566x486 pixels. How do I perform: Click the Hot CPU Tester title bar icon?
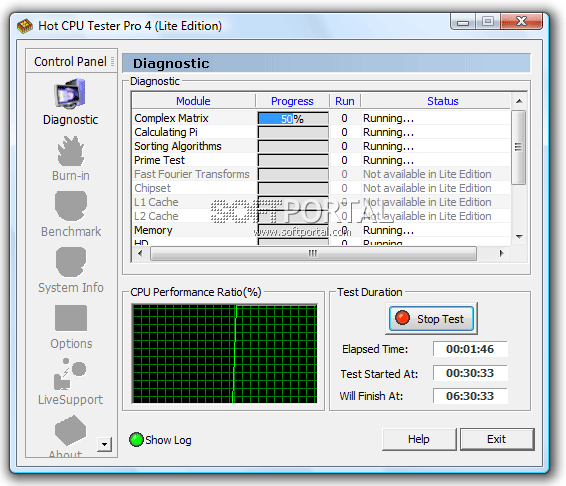click(25, 26)
